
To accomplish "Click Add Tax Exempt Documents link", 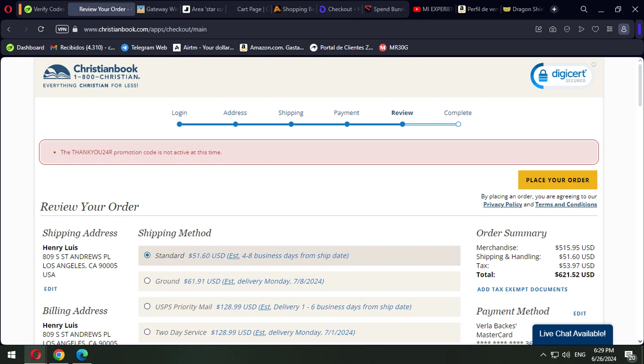I will tap(522, 290).
